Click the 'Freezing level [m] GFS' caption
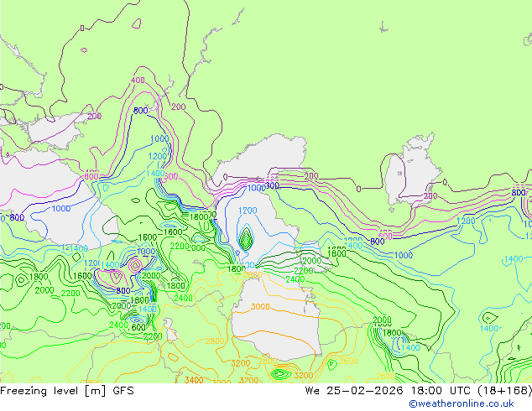532x411 pixels. (x=67, y=391)
